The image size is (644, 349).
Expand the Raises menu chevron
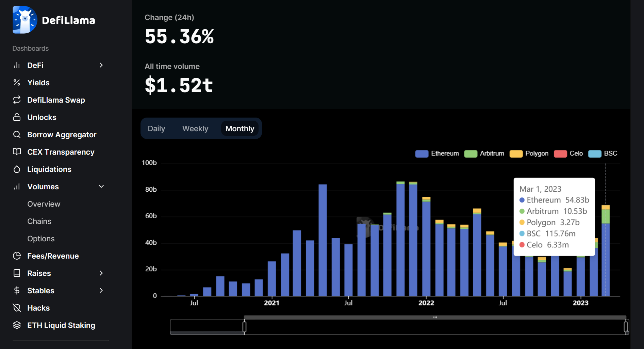(x=101, y=273)
